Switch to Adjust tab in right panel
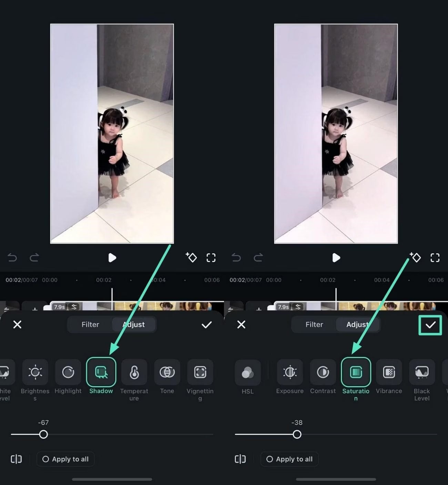The width and height of the screenshot is (448, 485). point(358,324)
